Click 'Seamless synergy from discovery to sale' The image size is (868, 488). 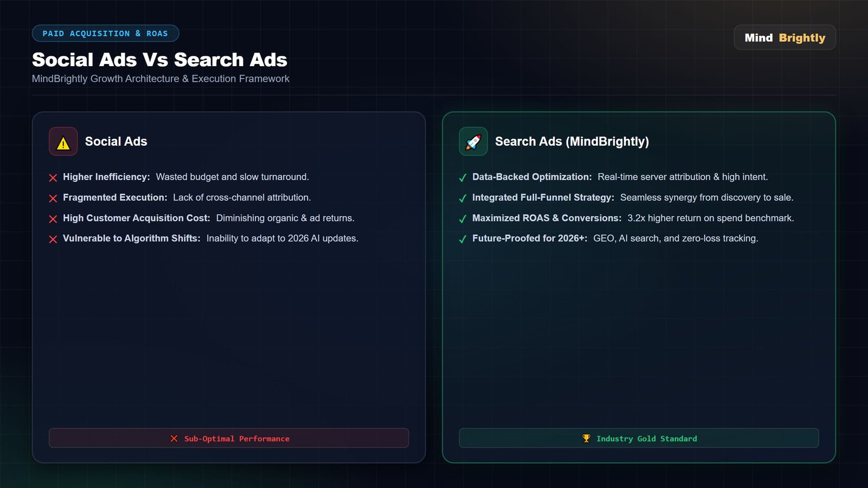[x=707, y=197]
